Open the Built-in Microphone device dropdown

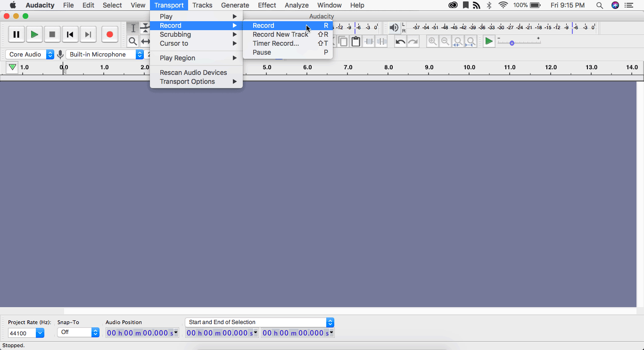tap(104, 55)
